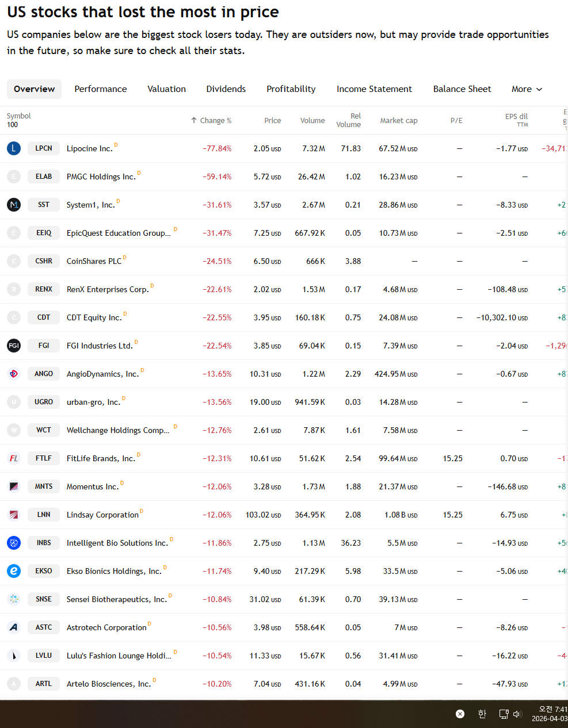Viewport: 568px width, 728px height.
Task: Click the taskbar round X notification icon
Action: click(460, 714)
